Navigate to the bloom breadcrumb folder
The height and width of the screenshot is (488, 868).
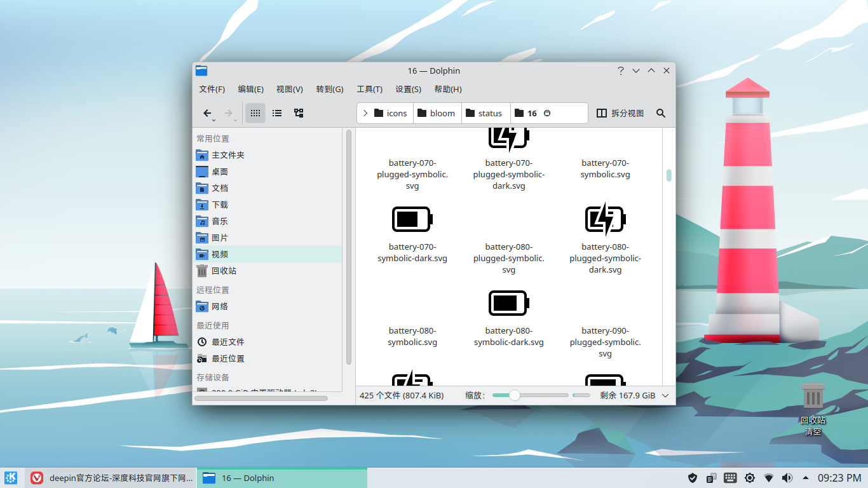(x=437, y=113)
